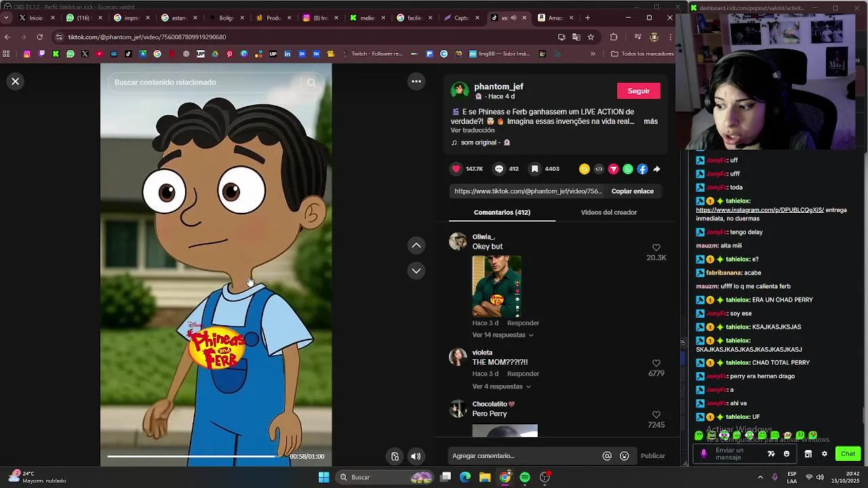The height and width of the screenshot is (488, 868).
Task: Reload the page in Chrome
Action: (39, 37)
